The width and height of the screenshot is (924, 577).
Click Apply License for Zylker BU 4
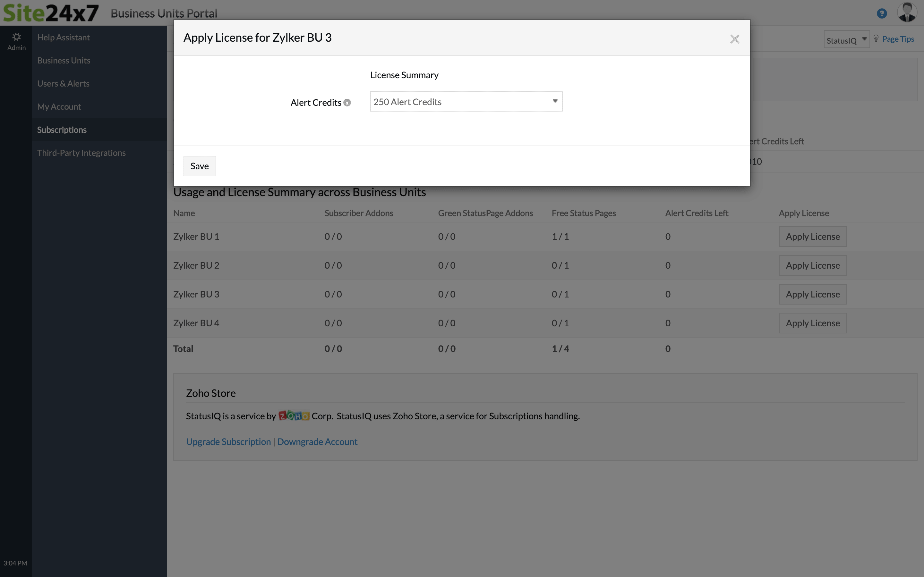coord(813,322)
